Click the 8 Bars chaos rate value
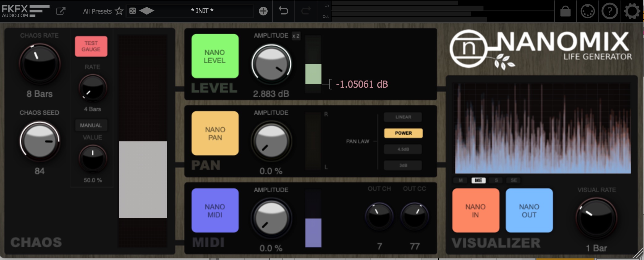This screenshot has height=260, width=644. point(40,94)
